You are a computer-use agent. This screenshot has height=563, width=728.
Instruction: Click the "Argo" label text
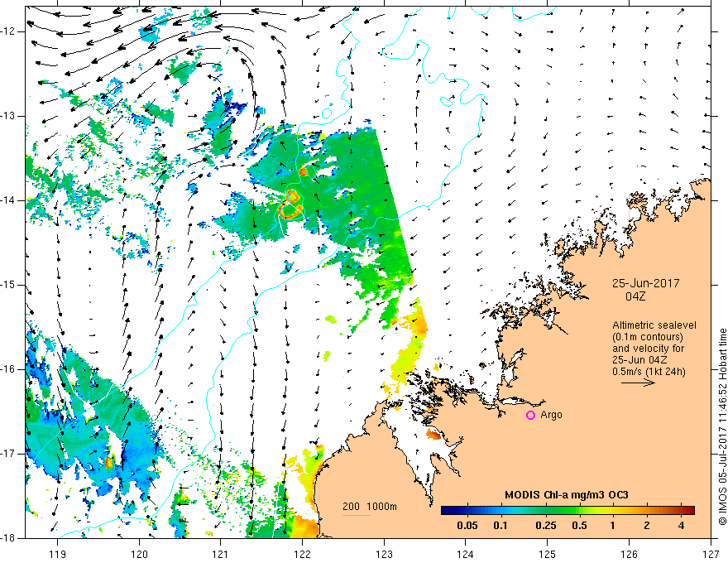click(x=551, y=415)
